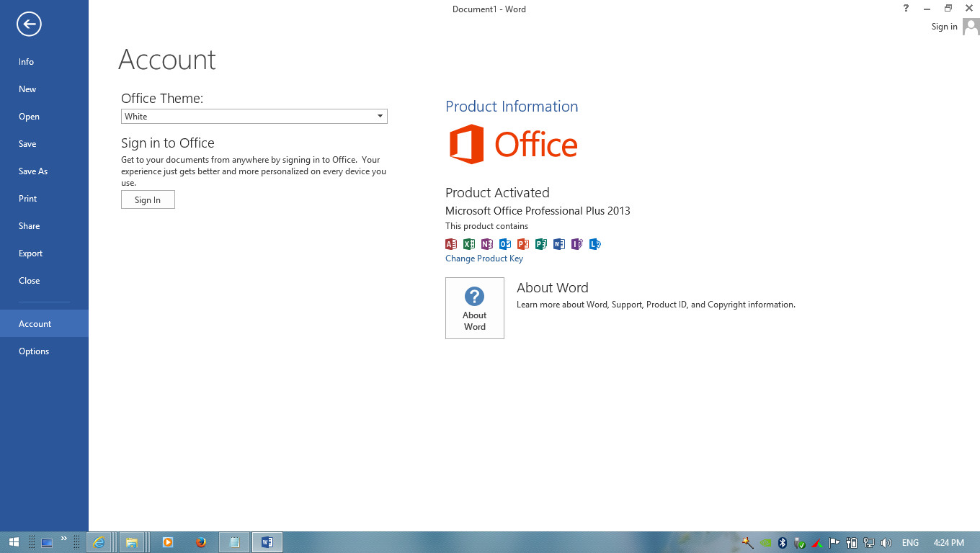Viewport: 980px width, 553px height.
Task: Click the Lync icon at the row's end
Action: [x=595, y=244]
